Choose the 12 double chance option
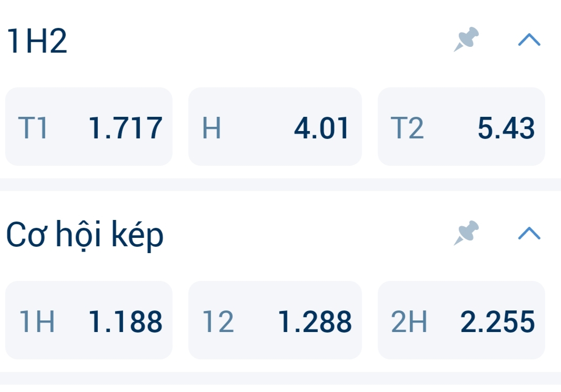 click(275, 320)
